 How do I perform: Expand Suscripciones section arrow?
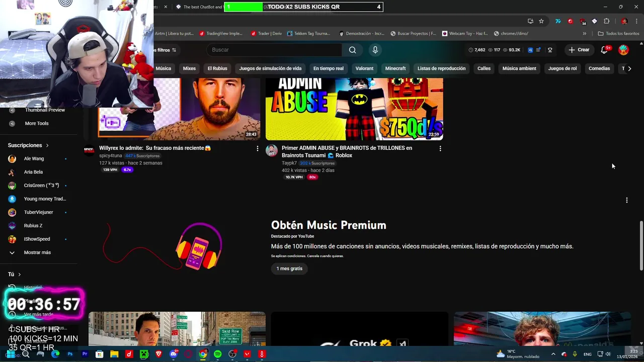(x=47, y=145)
